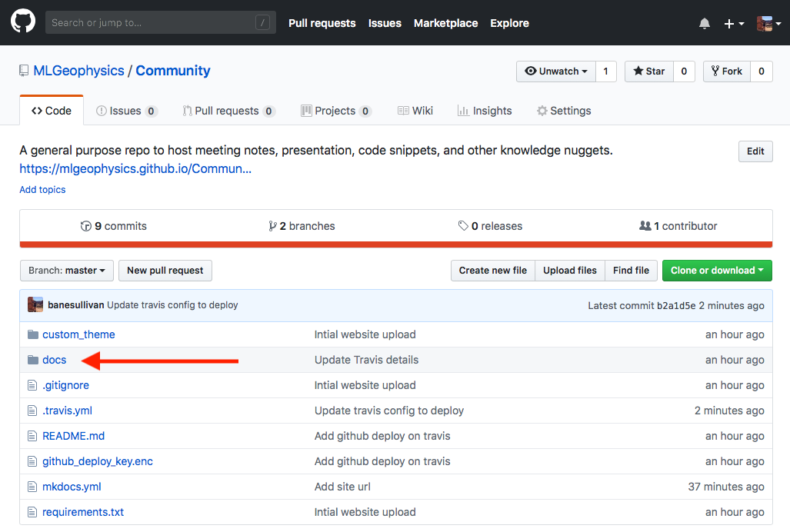
Task: Switch to the repository Issues tab
Action: (x=126, y=111)
